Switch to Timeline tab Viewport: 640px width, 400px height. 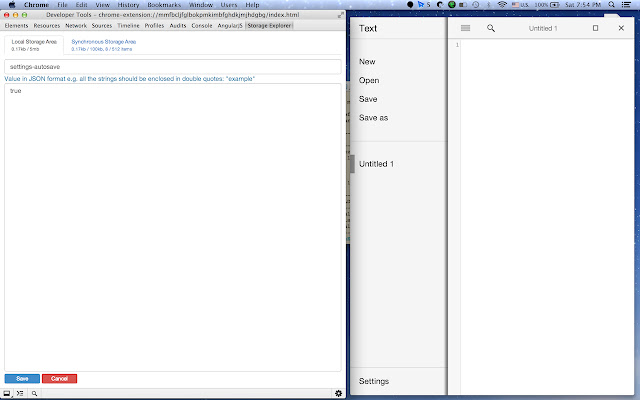click(128, 25)
